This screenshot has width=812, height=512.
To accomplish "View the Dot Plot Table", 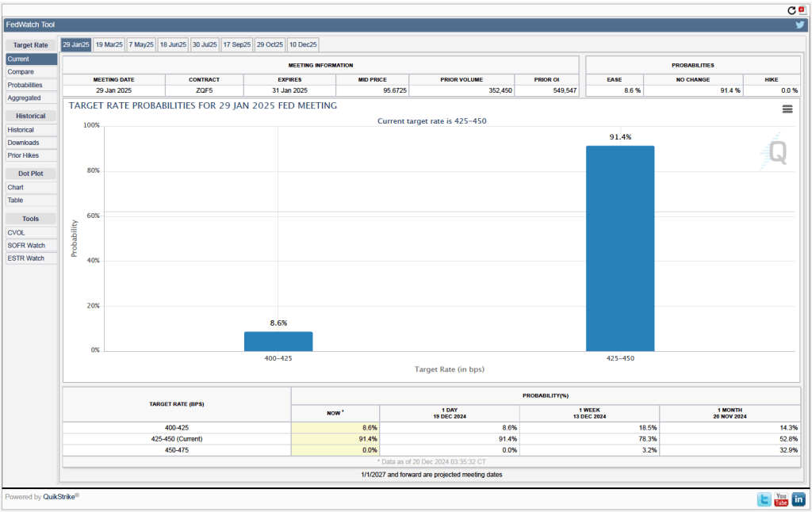I will pos(16,201).
